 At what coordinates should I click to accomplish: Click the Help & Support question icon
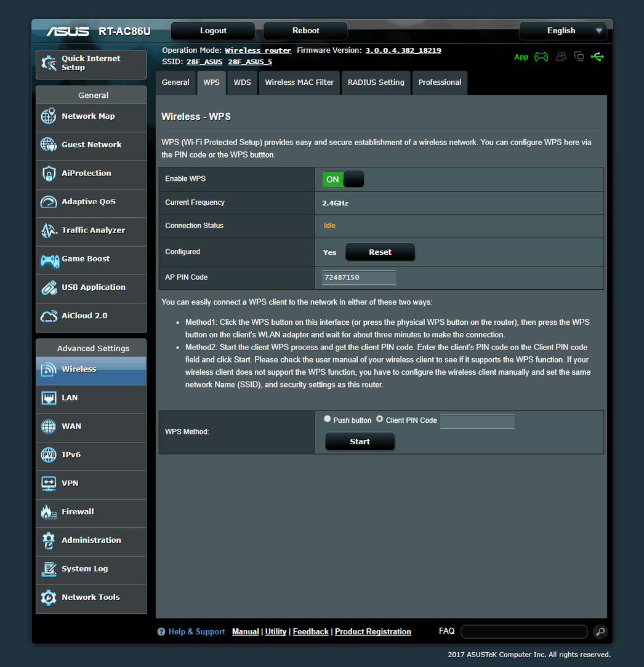pos(161,632)
